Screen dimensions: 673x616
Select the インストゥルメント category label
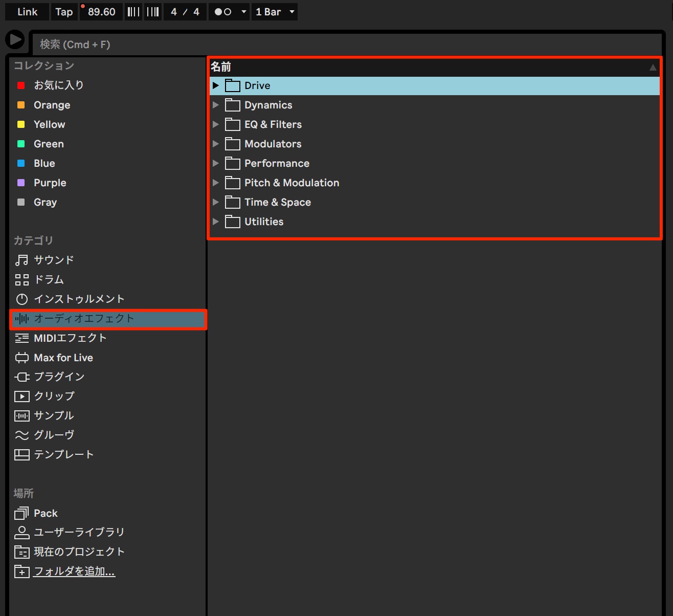79,299
